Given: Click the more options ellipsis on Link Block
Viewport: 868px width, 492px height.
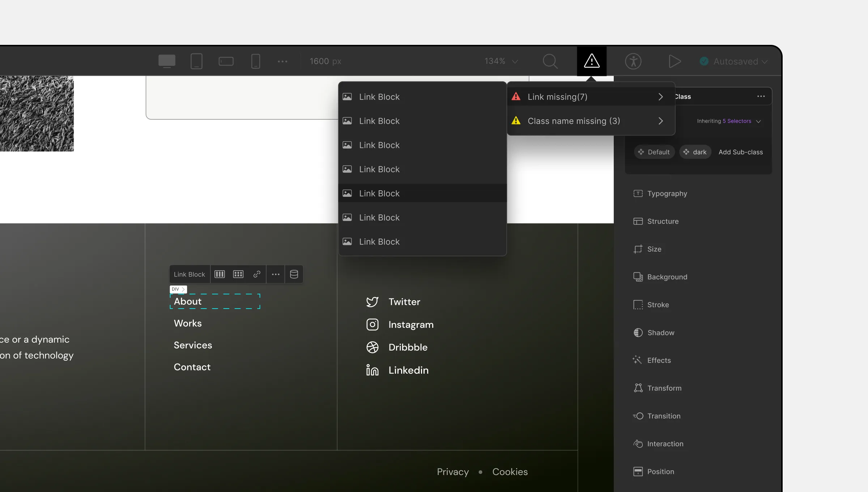Looking at the screenshot, I should click(x=276, y=274).
